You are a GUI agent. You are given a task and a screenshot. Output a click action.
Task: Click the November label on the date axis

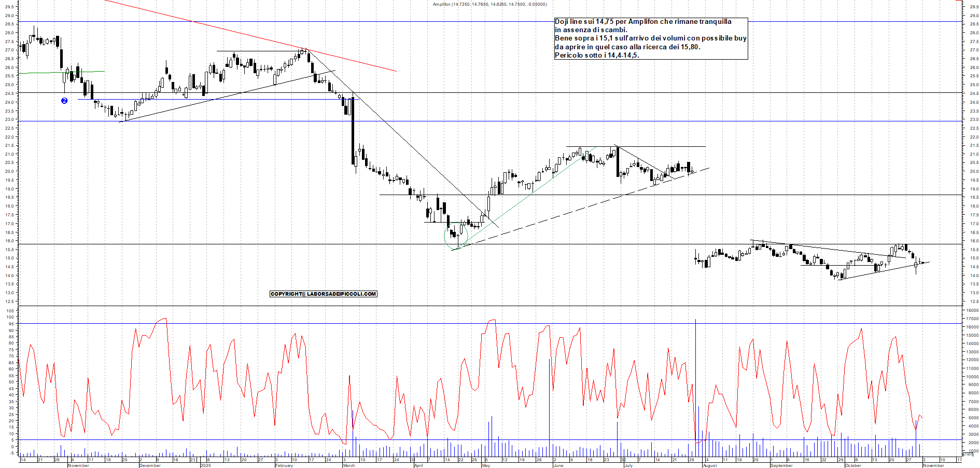tap(78, 466)
